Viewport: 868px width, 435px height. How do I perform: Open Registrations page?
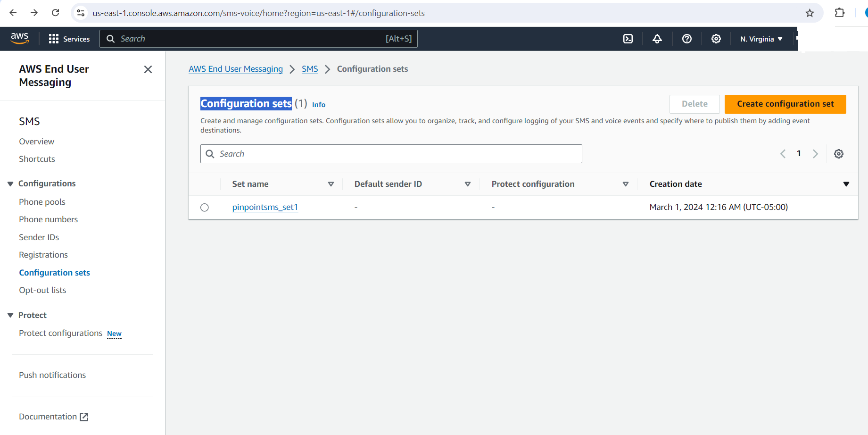(43, 255)
